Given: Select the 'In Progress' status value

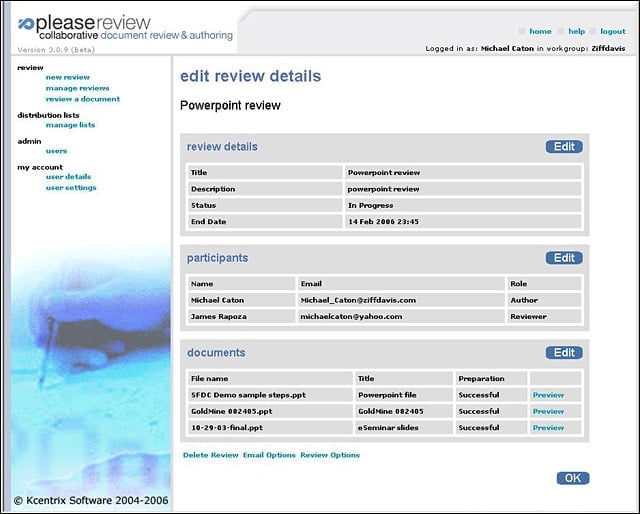Looking at the screenshot, I should pos(463,205).
